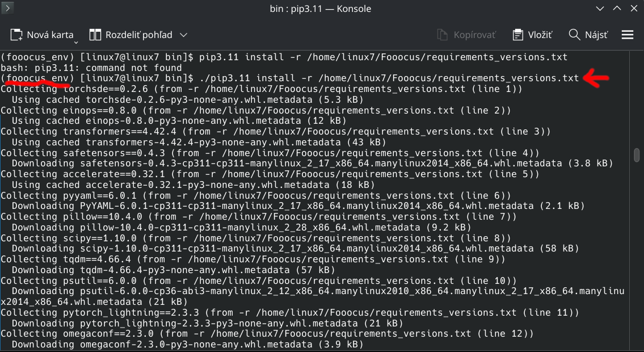Click the clipboard icon beside Vložiť
644x352 pixels.
click(517, 35)
